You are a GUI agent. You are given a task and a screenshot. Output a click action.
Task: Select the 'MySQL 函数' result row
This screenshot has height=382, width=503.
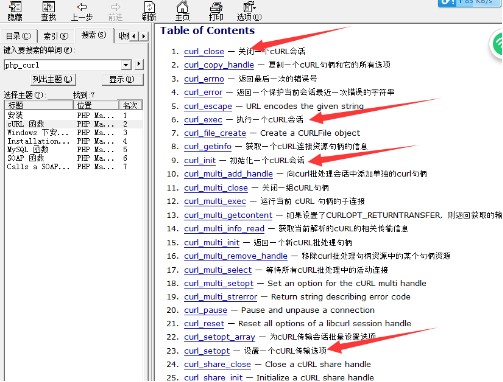[x=74, y=149]
